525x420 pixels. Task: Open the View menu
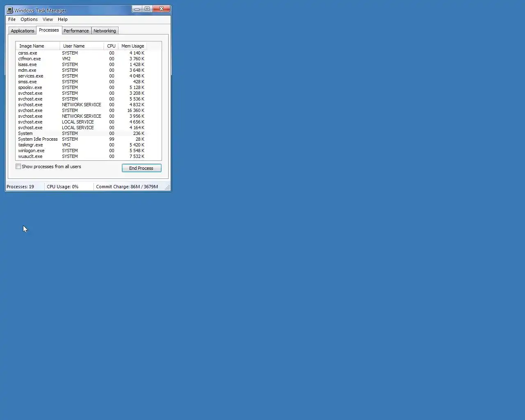(x=48, y=19)
